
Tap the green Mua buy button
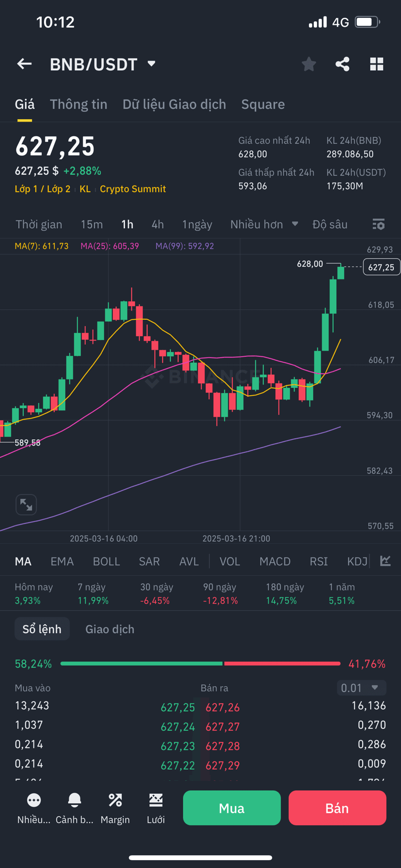[232, 807]
